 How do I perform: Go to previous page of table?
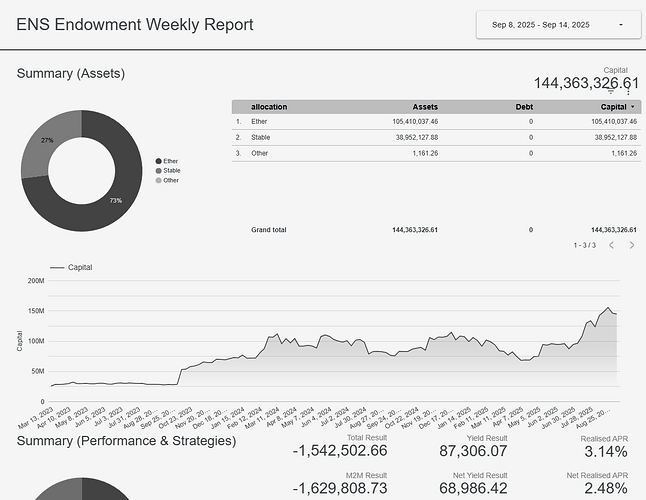coord(612,245)
